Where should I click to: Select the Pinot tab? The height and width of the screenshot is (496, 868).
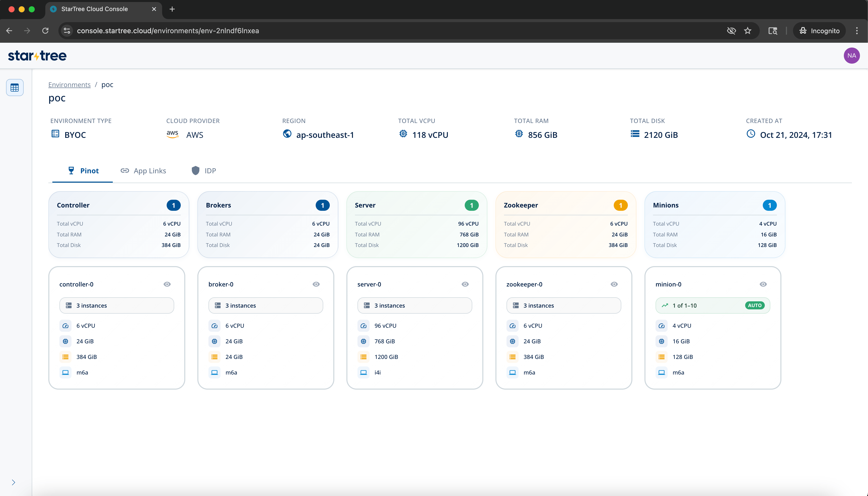pyautogui.click(x=83, y=171)
